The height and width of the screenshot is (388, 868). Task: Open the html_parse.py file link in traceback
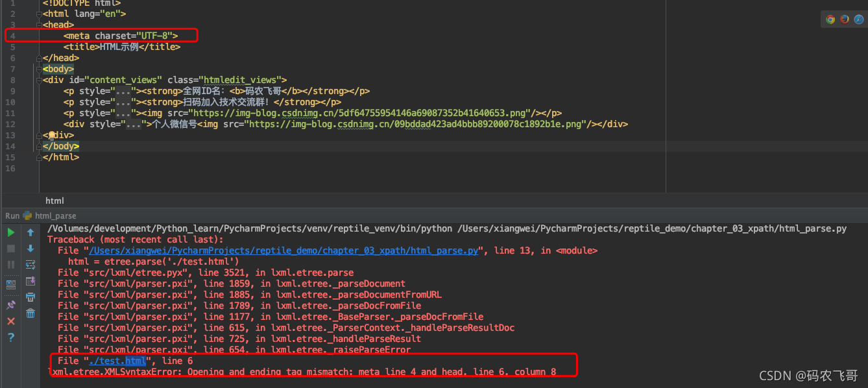283,250
